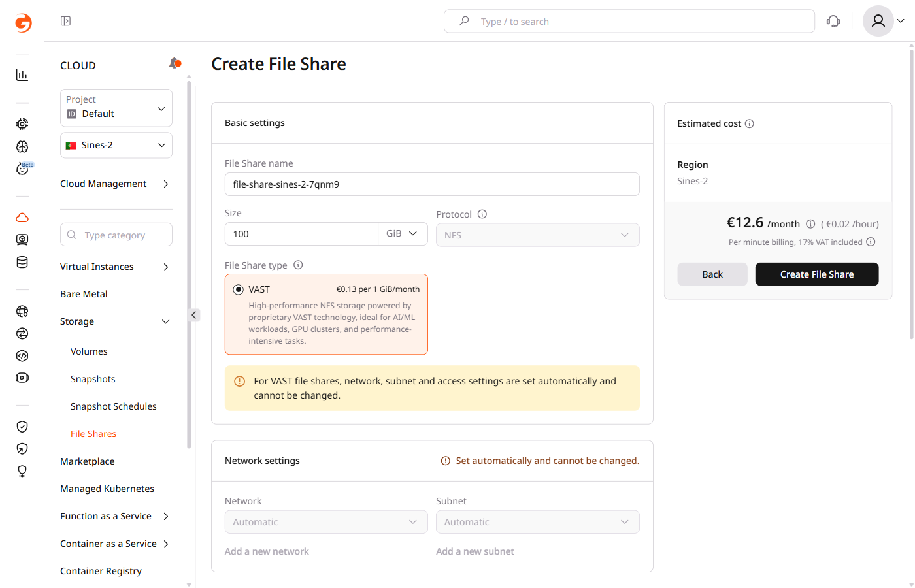
Task: Open the brain sidebar icon
Action: (22, 146)
